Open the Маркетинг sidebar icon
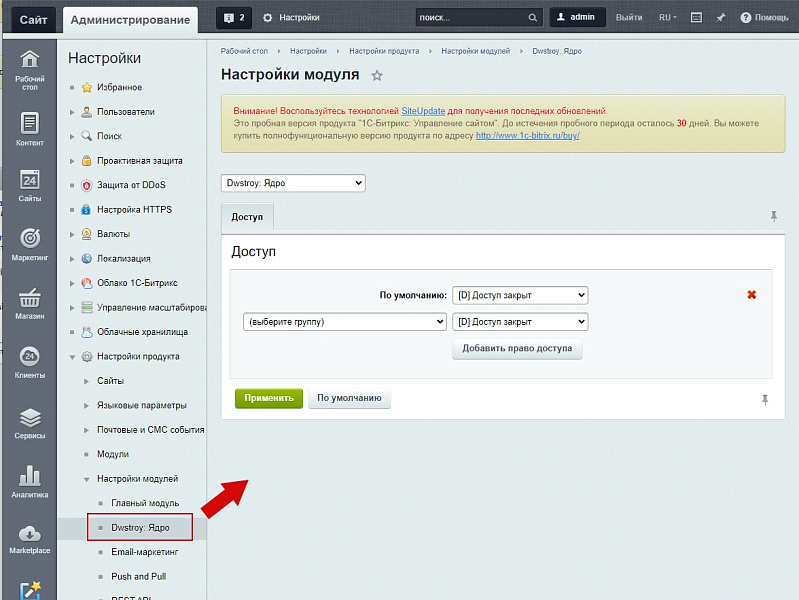 (x=29, y=244)
